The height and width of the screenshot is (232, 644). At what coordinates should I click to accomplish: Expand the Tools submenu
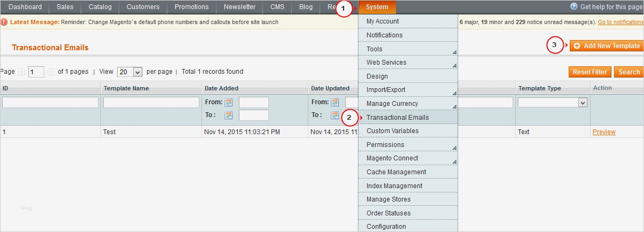454,52
